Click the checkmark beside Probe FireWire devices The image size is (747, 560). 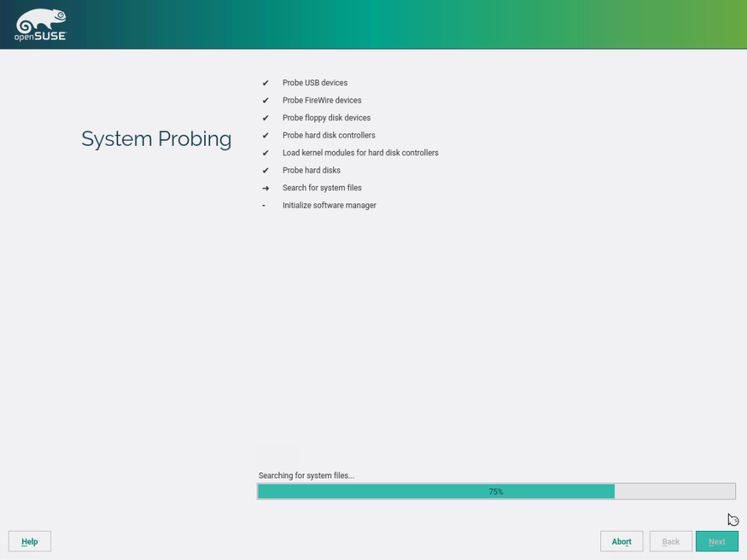point(265,100)
